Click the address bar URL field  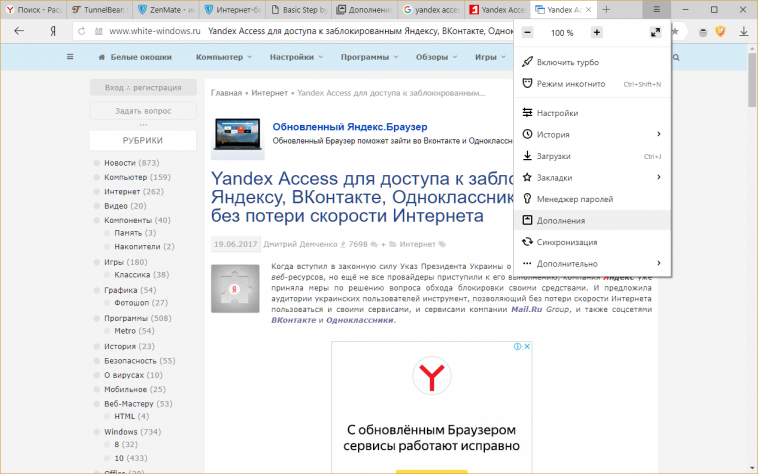309,31
